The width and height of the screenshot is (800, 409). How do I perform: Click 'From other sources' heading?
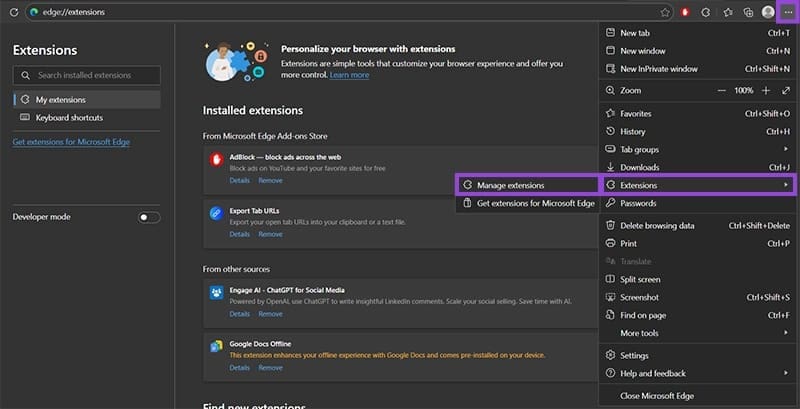click(x=236, y=269)
